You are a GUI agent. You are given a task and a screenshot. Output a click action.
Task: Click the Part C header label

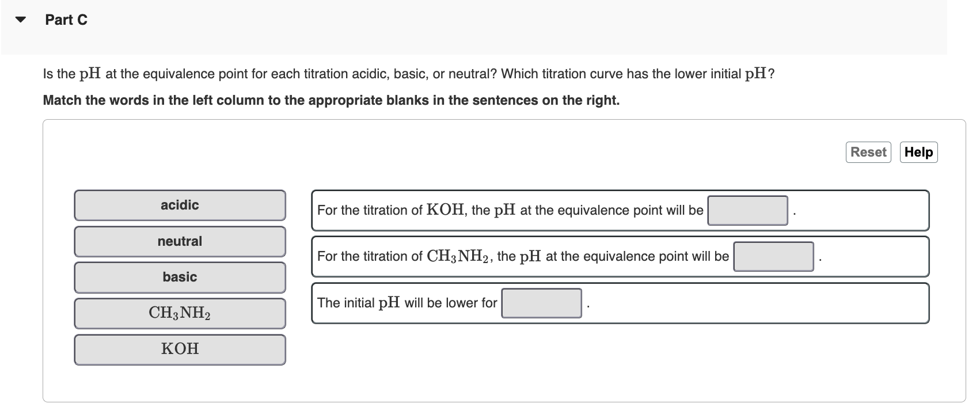tap(66, 19)
